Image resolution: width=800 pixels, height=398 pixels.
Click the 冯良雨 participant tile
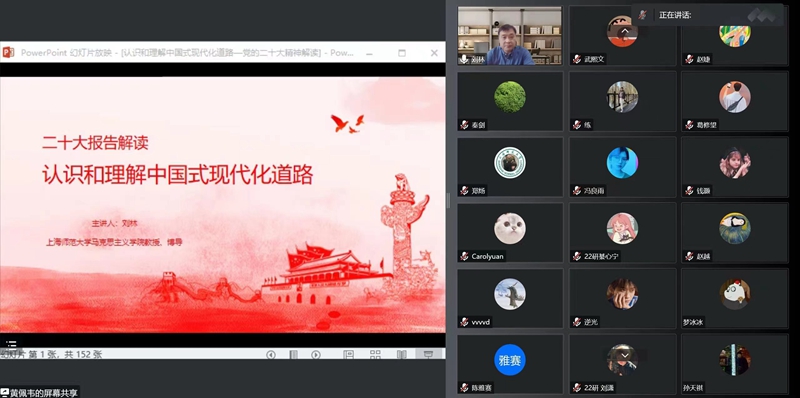click(622, 167)
